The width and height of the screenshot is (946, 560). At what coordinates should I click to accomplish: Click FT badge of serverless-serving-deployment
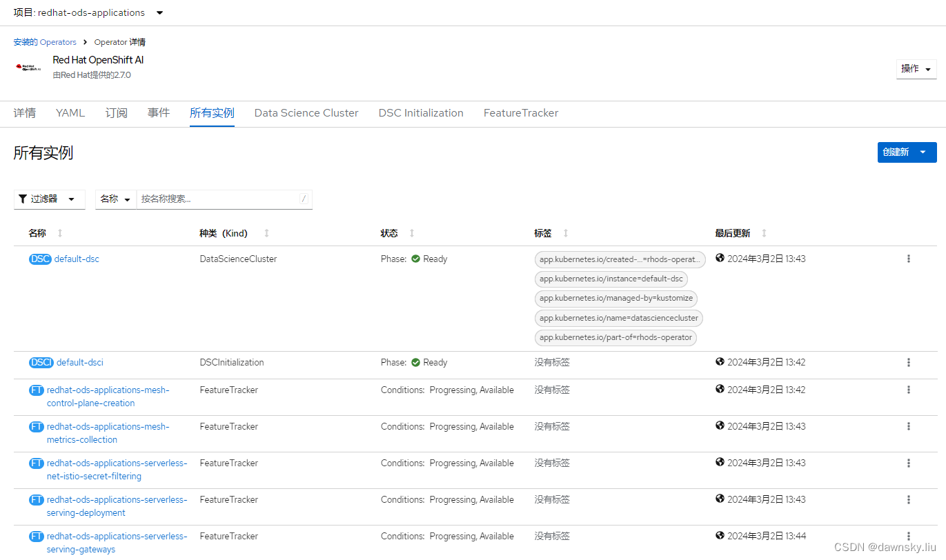pos(37,500)
